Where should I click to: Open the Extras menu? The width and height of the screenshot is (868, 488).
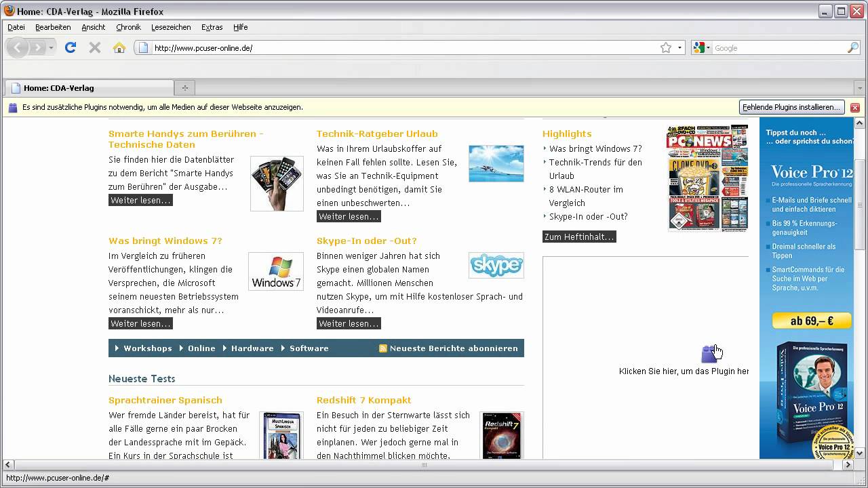[212, 27]
